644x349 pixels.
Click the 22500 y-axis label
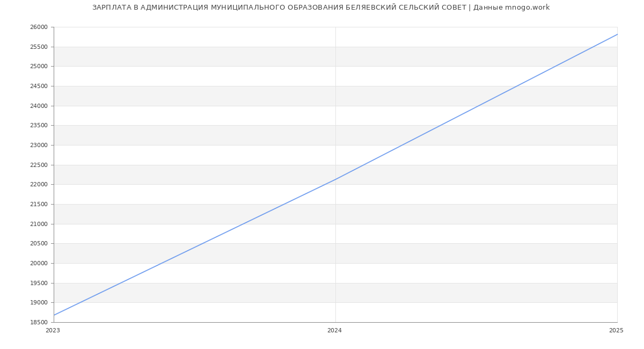39,165
